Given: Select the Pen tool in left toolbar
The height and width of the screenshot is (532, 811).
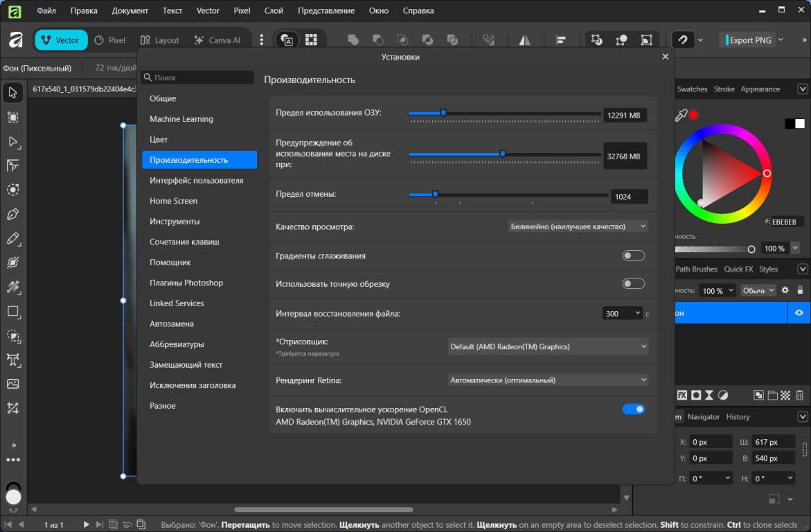Looking at the screenshot, I should point(12,214).
